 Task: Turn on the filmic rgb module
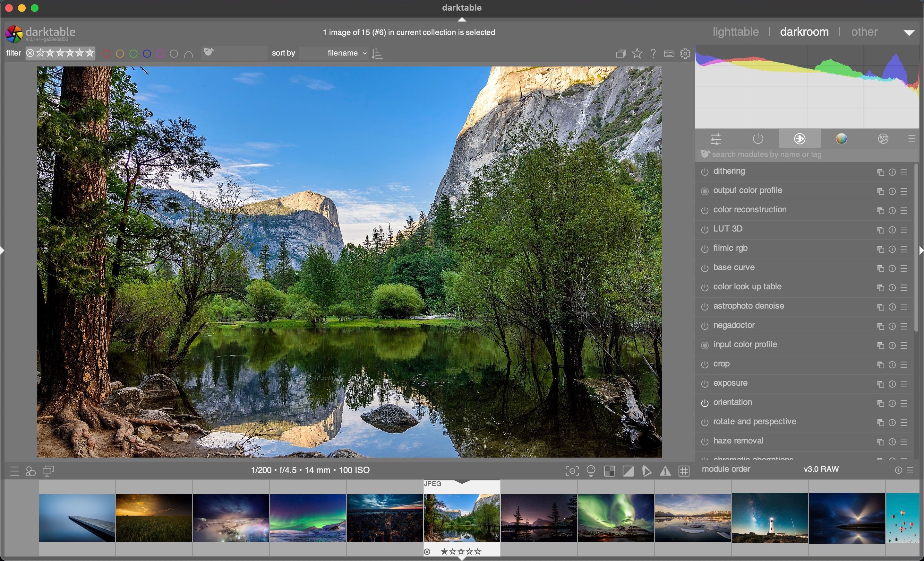(705, 249)
